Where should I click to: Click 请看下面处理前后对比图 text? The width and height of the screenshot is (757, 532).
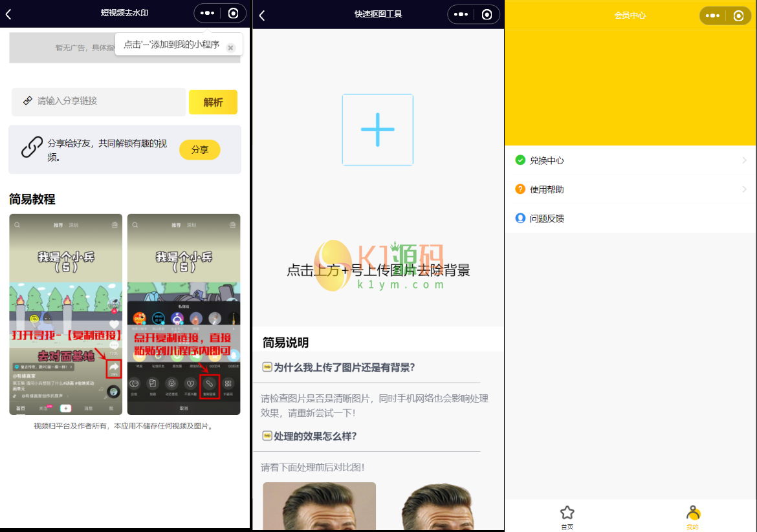tap(313, 467)
